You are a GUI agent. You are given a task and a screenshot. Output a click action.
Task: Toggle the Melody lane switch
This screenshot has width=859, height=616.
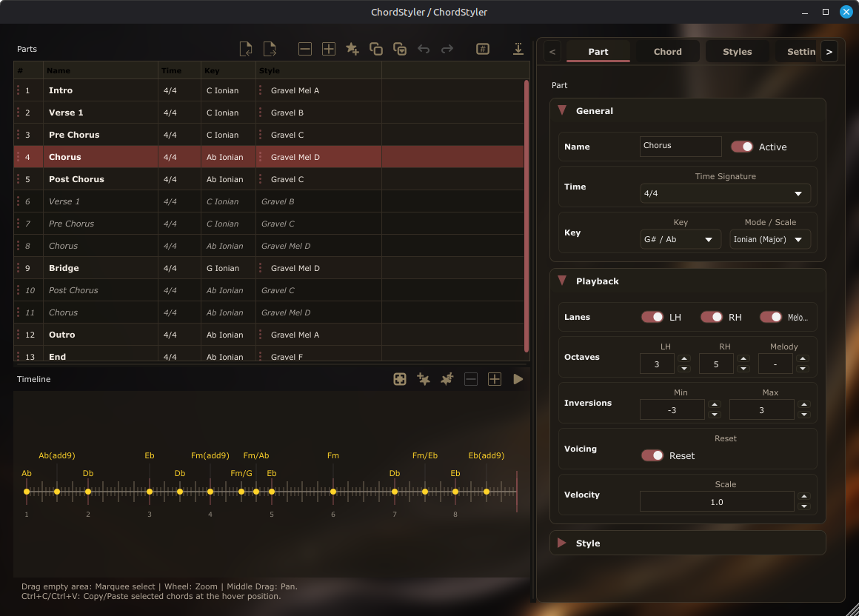(x=771, y=317)
